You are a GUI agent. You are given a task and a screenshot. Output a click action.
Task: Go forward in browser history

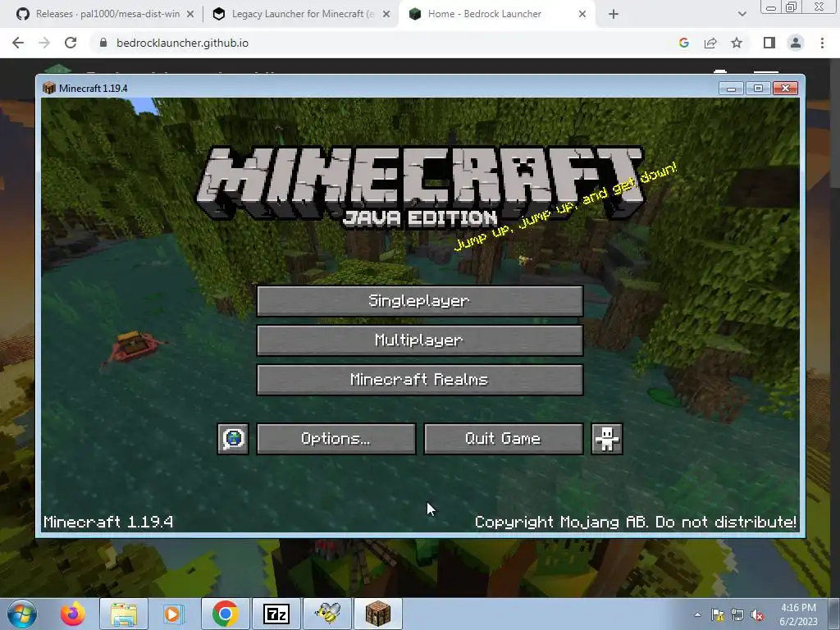44,43
